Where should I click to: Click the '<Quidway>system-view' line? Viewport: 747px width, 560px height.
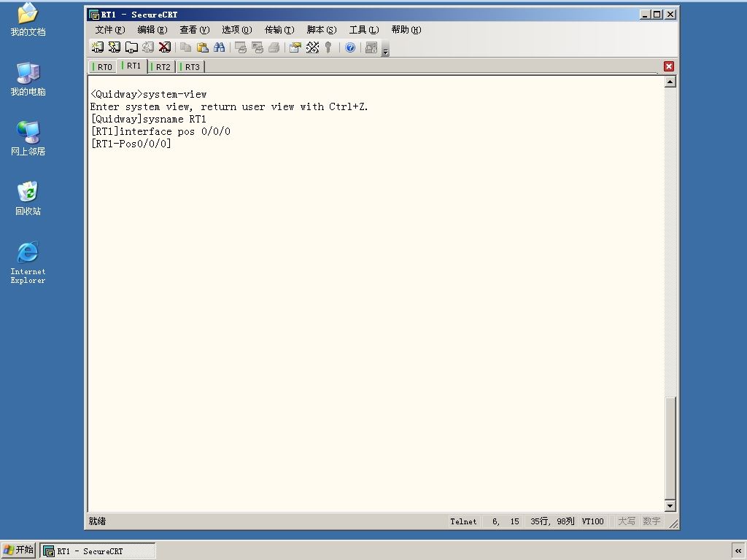(149, 94)
